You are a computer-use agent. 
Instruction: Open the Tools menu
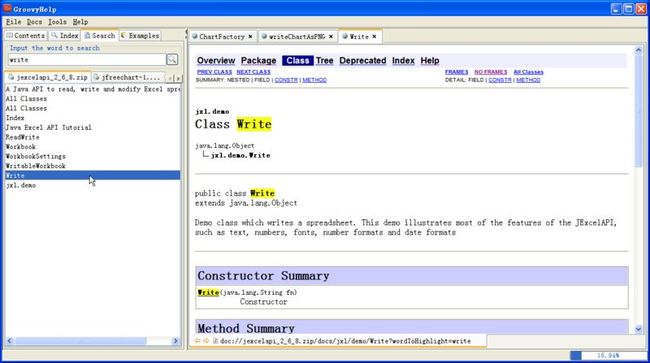[x=57, y=22]
